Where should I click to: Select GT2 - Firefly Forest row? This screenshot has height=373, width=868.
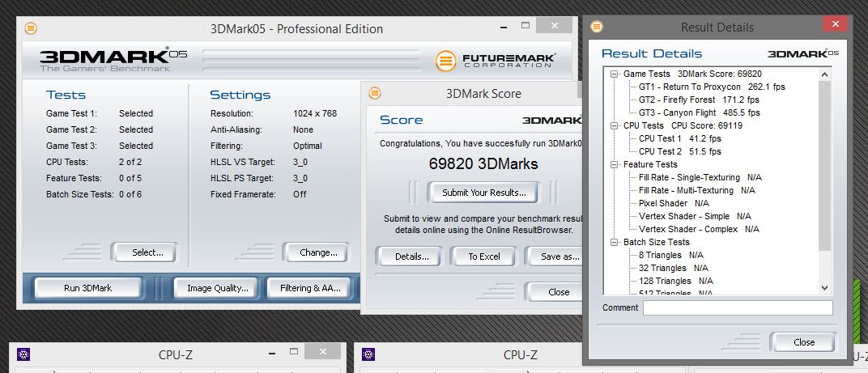coord(699,100)
